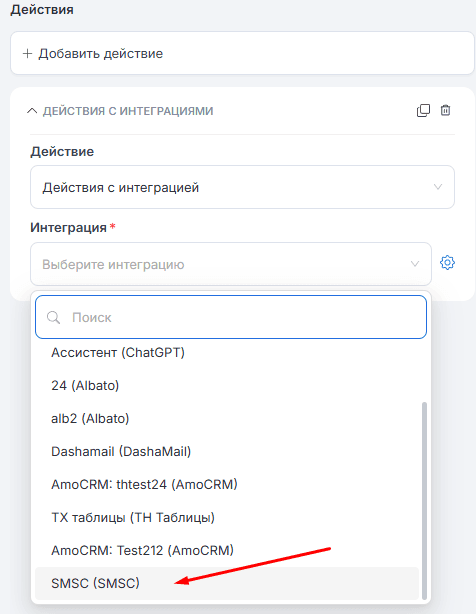This screenshot has width=476, height=614.
Task: Click the «ДЕЙСТВИЯ С ИНТЕГРАЦИЯМИ» section title
Action: 128,111
